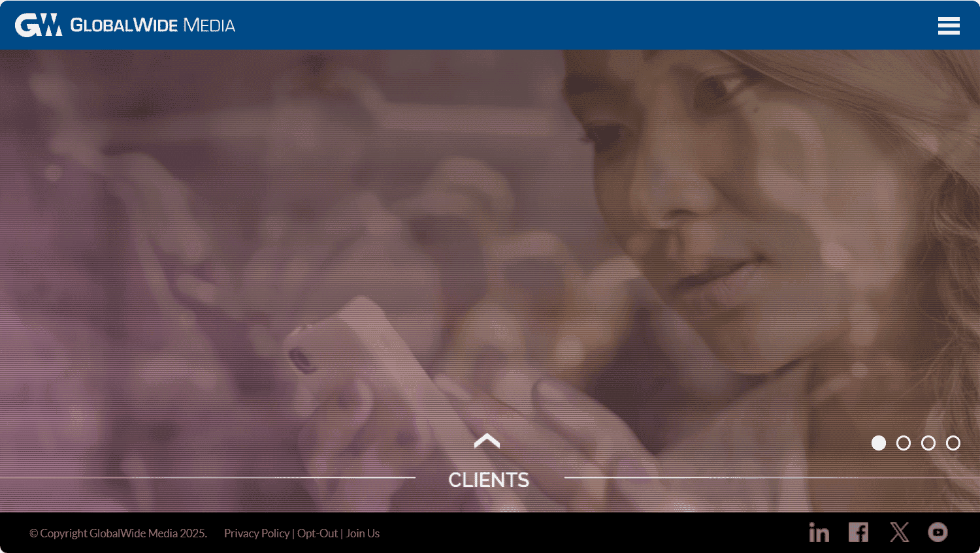Click the CLIENTS section label
The image size is (980, 553).
(x=489, y=480)
